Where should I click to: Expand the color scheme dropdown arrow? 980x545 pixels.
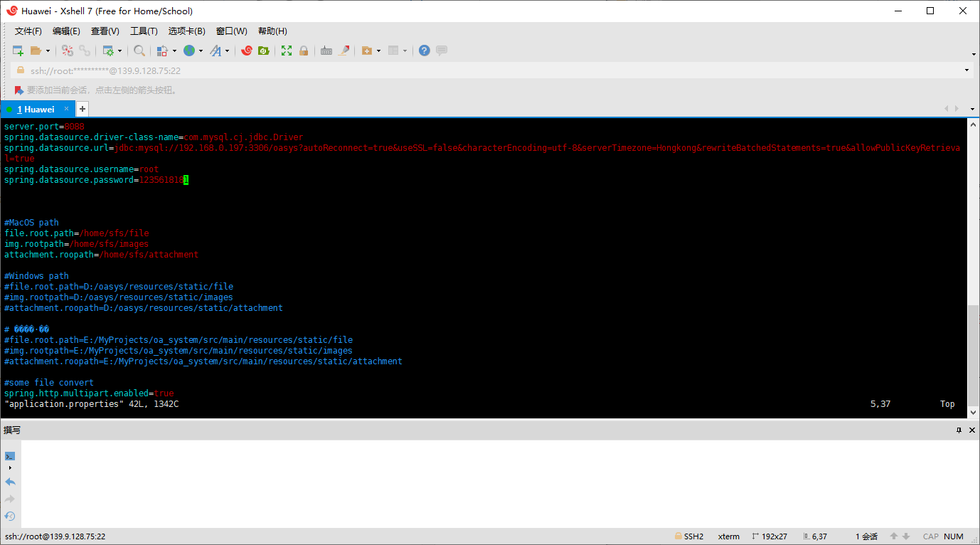click(x=174, y=51)
